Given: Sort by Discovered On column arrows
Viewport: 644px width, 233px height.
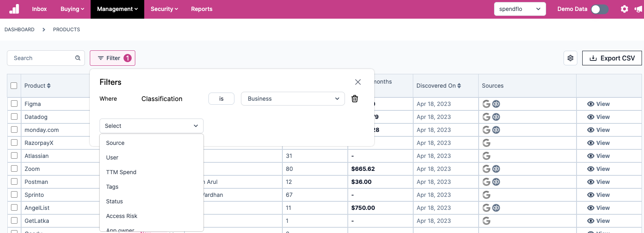Looking at the screenshot, I should 459,86.
